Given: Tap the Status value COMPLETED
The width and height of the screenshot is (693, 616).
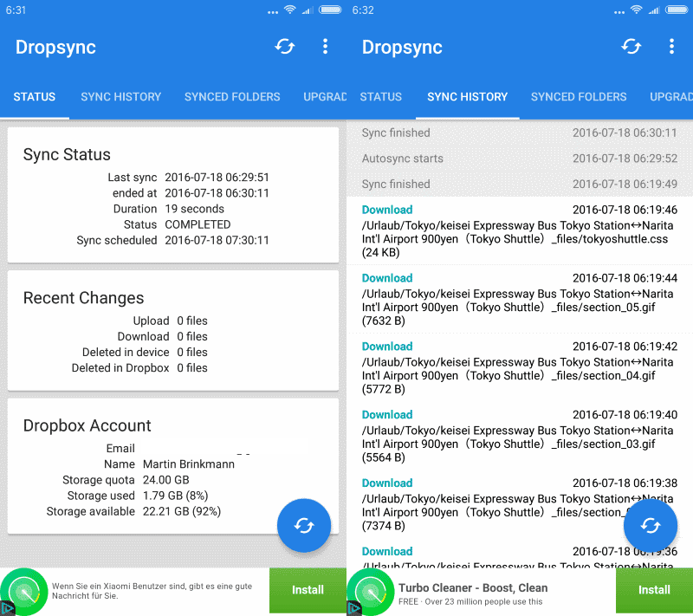Looking at the screenshot, I should pyautogui.click(x=198, y=224).
